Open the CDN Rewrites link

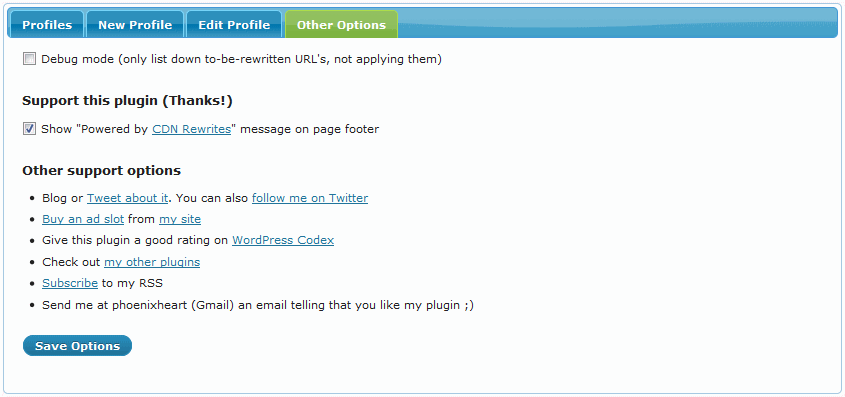pos(191,129)
